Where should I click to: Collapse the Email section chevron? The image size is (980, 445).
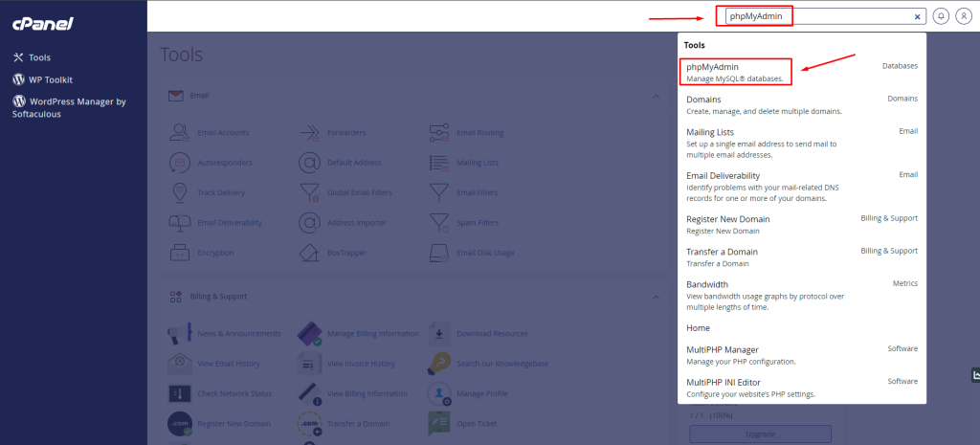click(656, 96)
